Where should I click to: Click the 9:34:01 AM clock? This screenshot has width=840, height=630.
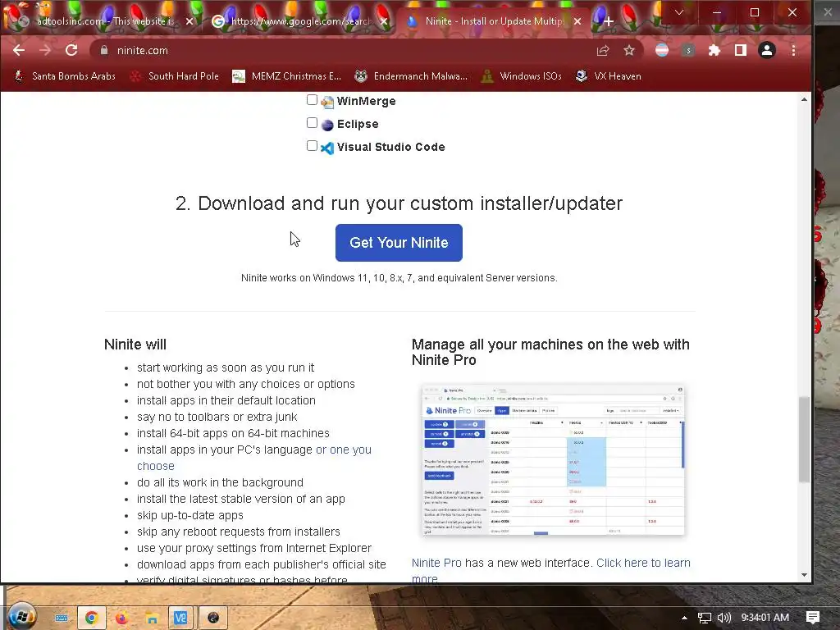(x=765, y=618)
